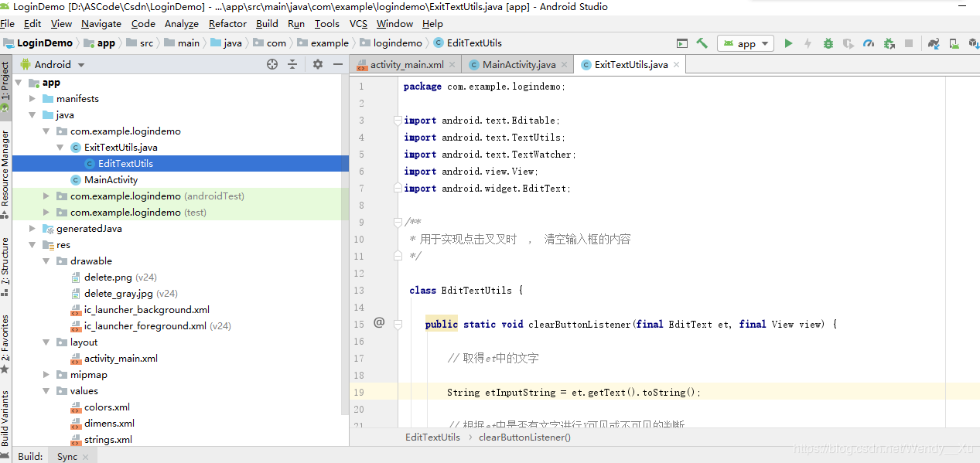980x463 pixels.
Task: Collapse the drawable folder
Action: 45,260
